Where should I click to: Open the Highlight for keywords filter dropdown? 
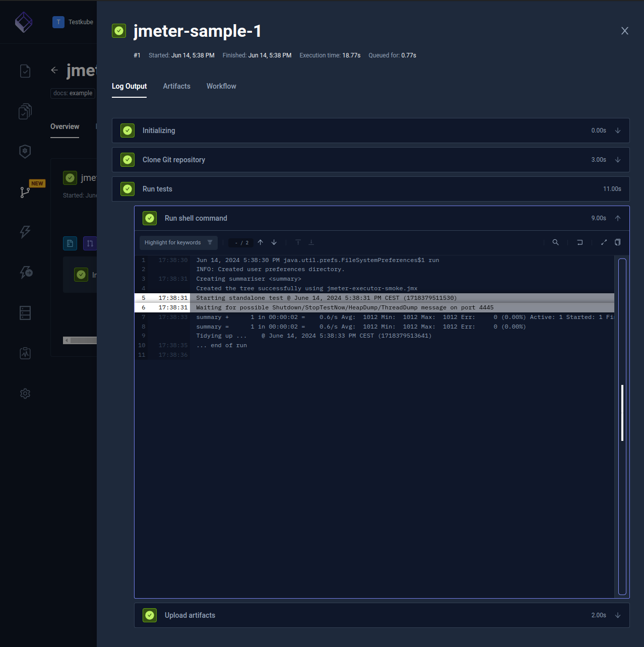(178, 242)
